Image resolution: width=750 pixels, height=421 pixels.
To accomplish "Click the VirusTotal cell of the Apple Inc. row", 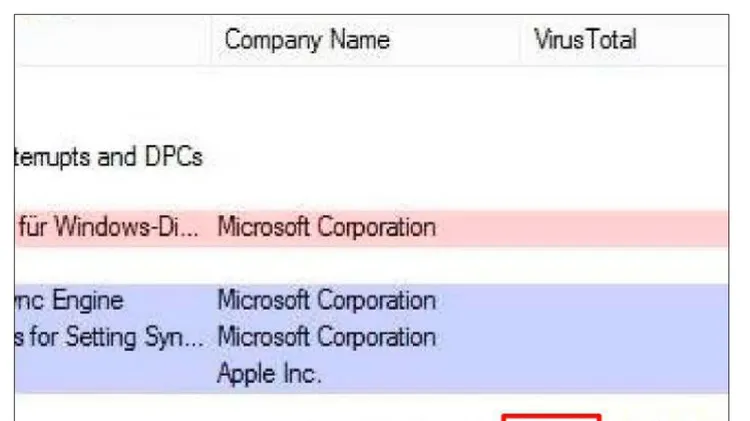I will [x=625, y=374].
